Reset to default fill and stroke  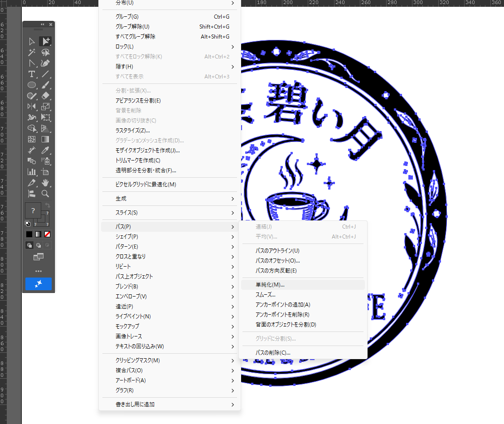[x=28, y=224]
